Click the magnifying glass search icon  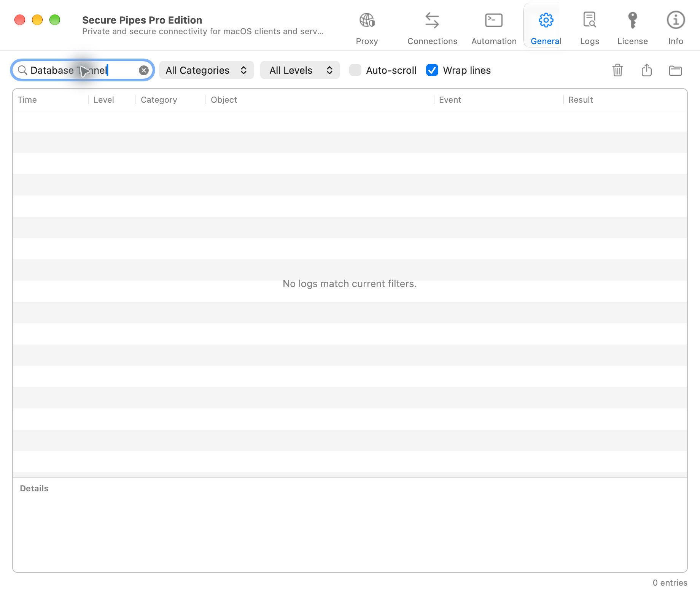click(22, 70)
